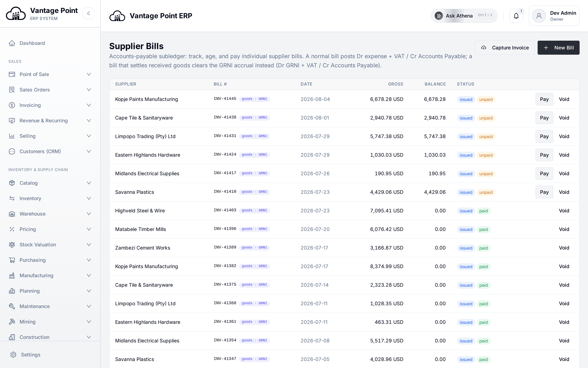Screen dimensions: 588x368
Task: Click the Mining pickaxe icon
Action: click(x=12, y=322)
